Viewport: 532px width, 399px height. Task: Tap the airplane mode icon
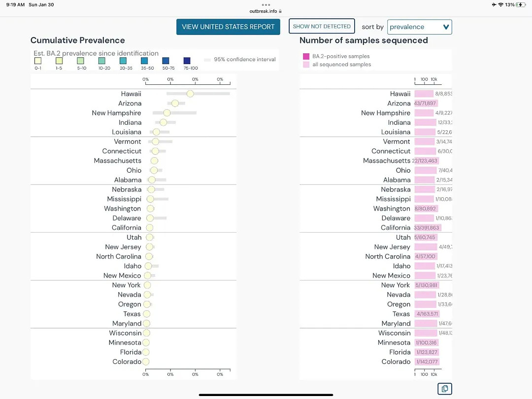point(494,5)
